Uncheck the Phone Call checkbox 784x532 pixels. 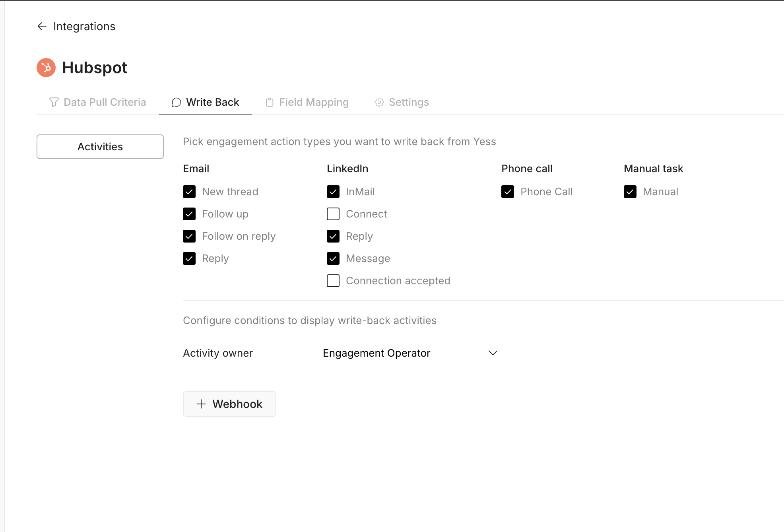point(508,192)
